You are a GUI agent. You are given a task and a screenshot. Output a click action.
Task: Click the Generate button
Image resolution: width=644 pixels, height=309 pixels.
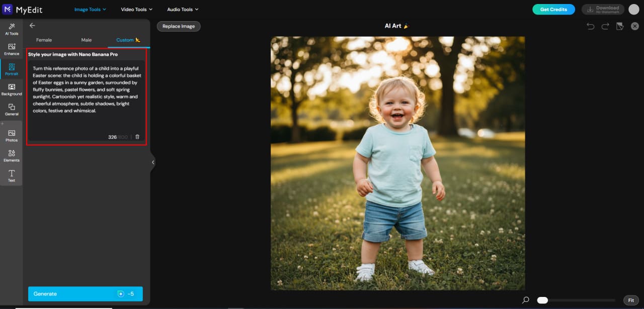tap(86, 294)
